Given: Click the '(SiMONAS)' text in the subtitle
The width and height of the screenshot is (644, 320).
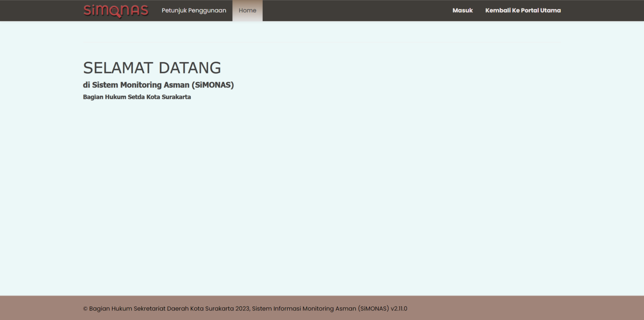Looking at the screenshot, I should 213,85.
